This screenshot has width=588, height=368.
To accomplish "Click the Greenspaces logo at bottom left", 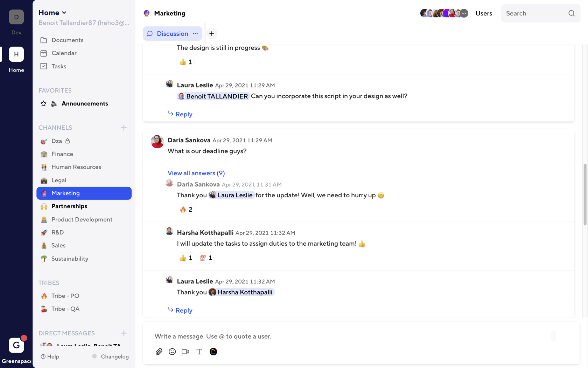I will click(16, 345).
